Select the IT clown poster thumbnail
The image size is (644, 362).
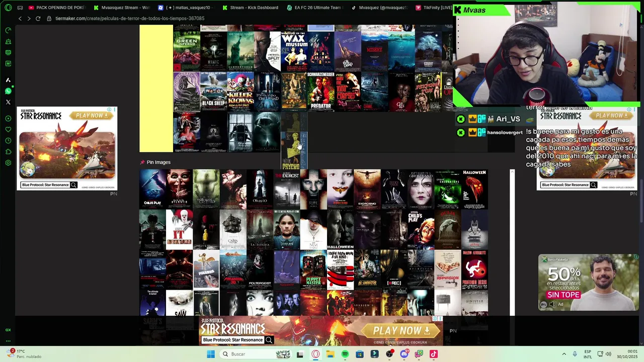(x=179, y=230)
